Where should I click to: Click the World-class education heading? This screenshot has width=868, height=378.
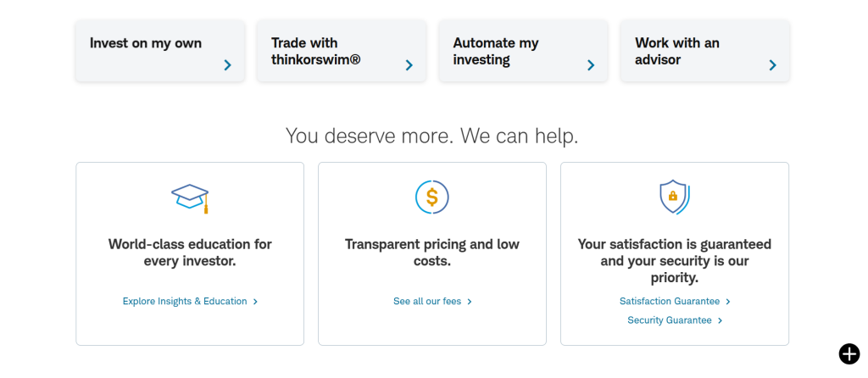[190, 253]
